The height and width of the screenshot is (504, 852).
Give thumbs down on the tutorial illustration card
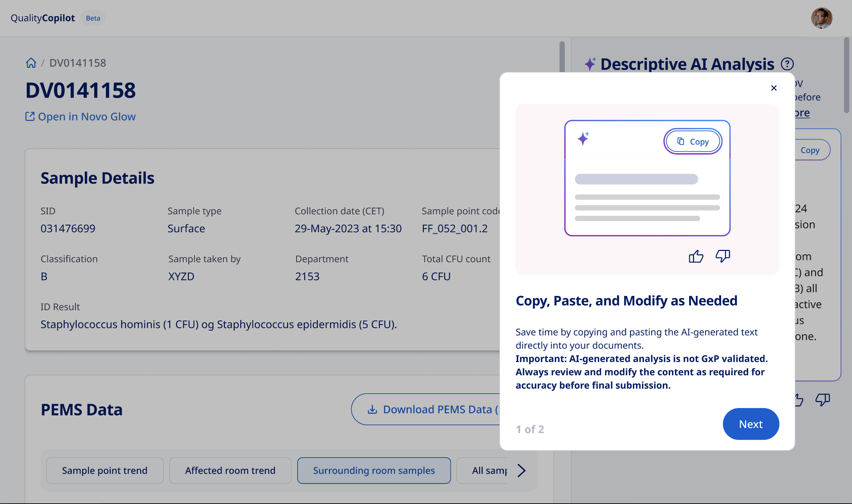[x=723, y=257]
